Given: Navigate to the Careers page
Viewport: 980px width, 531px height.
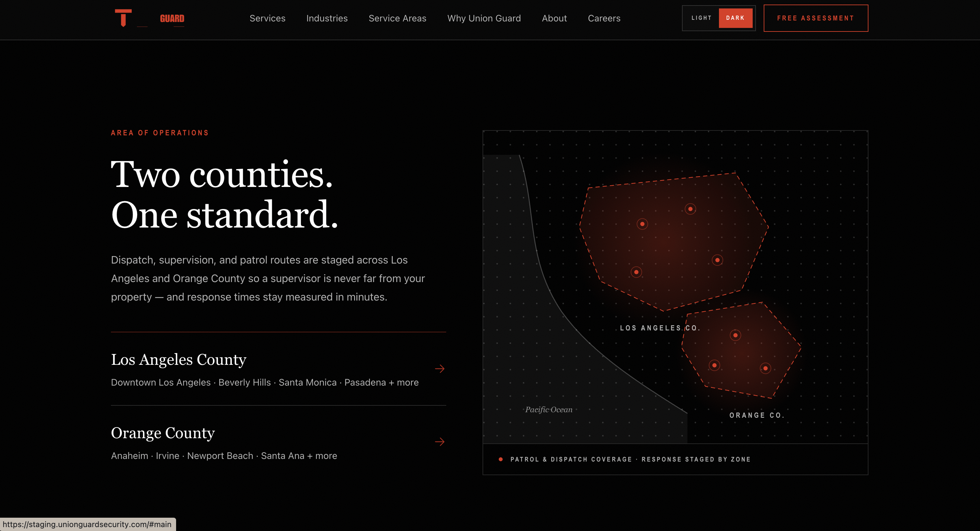Looking at the screenshot, I should click(604, 18).
